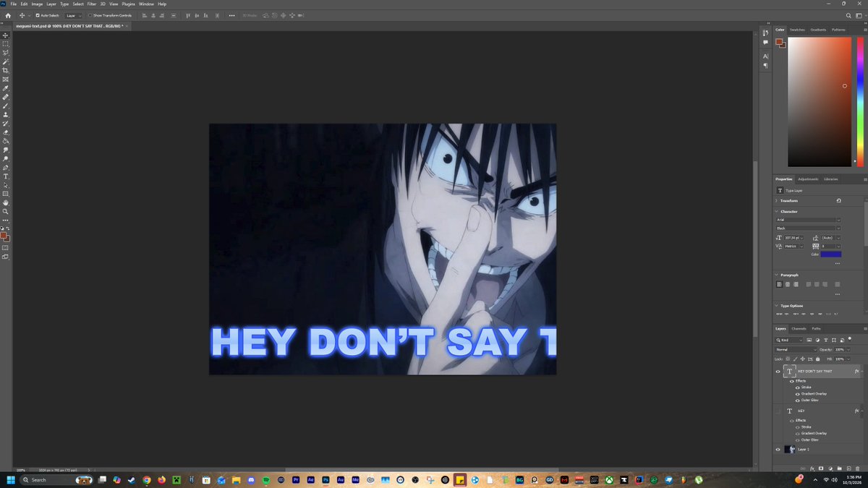Switch to the Channels tab
This screenshot has height=488, width=868.
(x=799, y=328)
